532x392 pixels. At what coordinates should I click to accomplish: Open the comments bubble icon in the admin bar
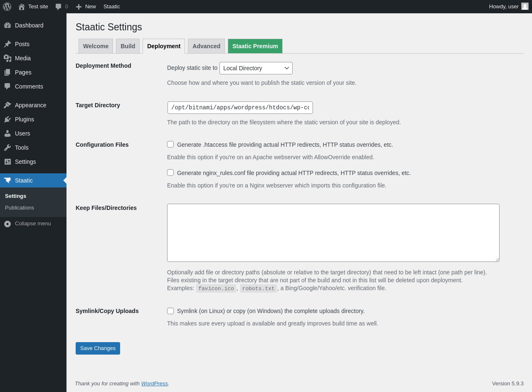[x=58, y=7]
